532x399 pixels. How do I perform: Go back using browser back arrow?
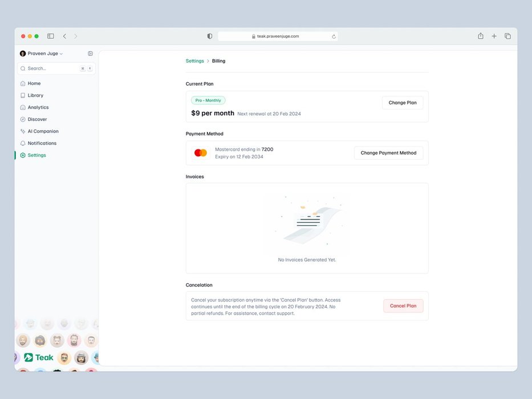click(x=64, y=36)
